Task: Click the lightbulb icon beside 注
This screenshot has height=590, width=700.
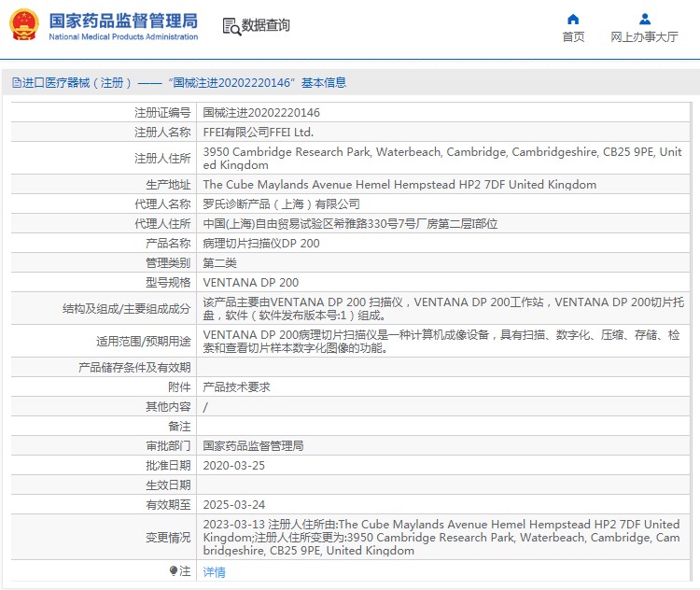Action: tap(174, 570)
